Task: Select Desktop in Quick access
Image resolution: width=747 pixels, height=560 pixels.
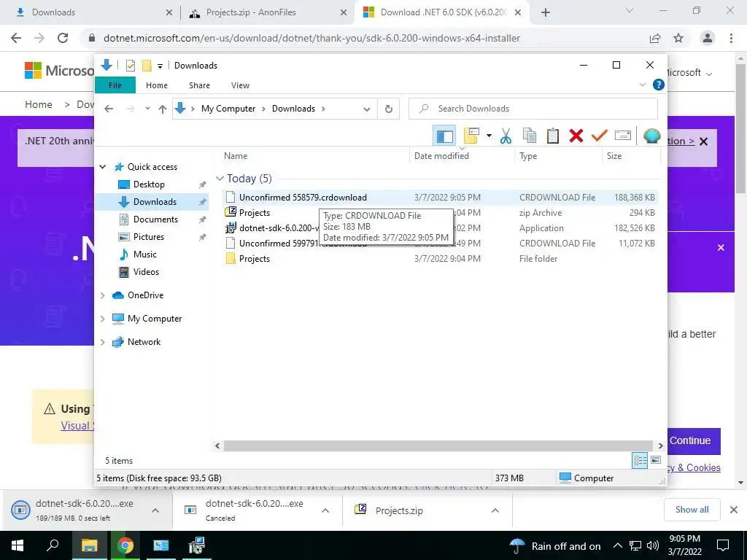Action: [x=149, y=184]
